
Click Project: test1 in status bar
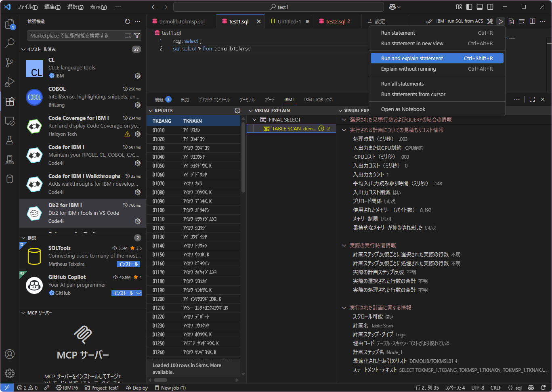tap(102, 388)
